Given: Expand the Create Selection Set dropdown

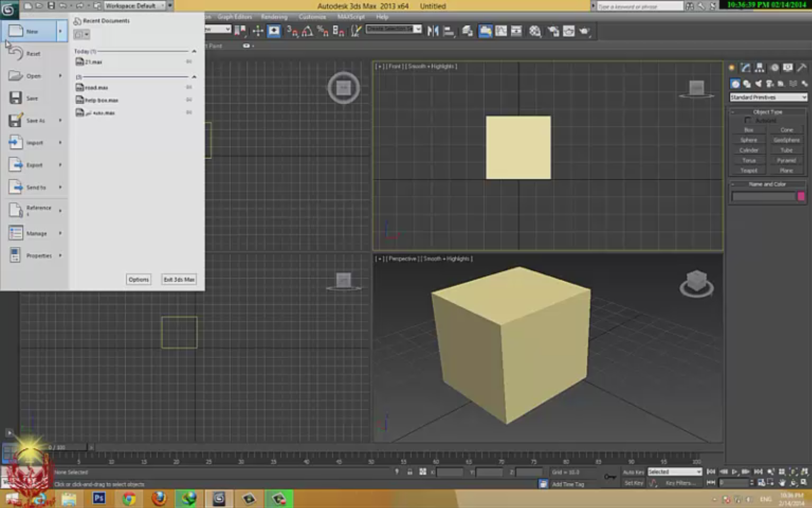Looking at the screenshot, I should (x=418, y=29).
